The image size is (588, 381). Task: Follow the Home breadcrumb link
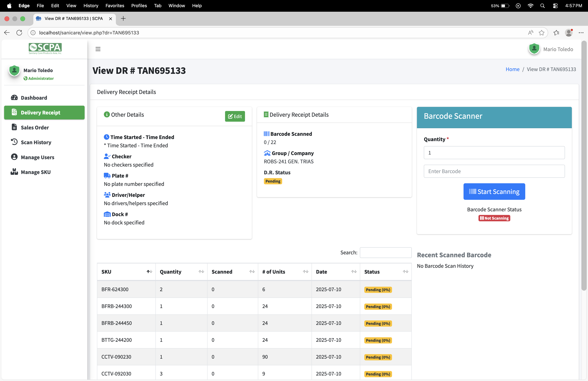click(512, 69)
